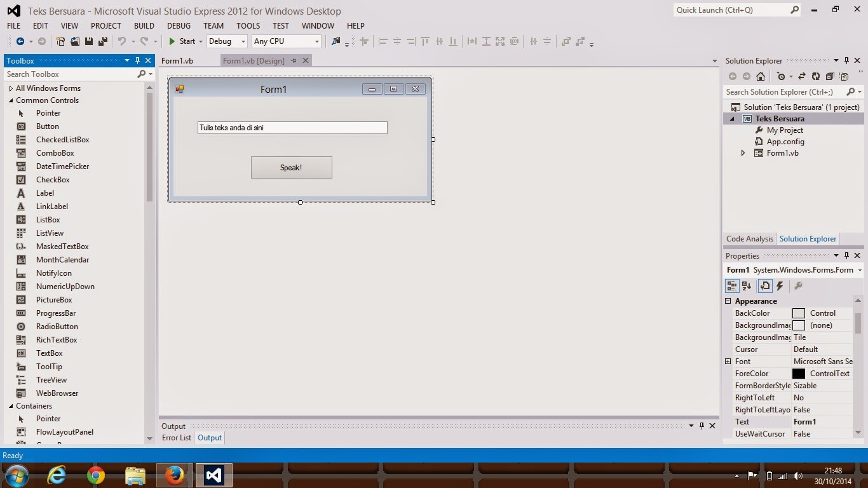Pick the Button control in Toolbox

(48, 126)
